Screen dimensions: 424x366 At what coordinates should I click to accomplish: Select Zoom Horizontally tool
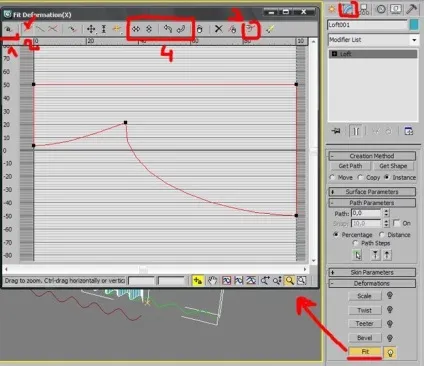tap(265, 281)
